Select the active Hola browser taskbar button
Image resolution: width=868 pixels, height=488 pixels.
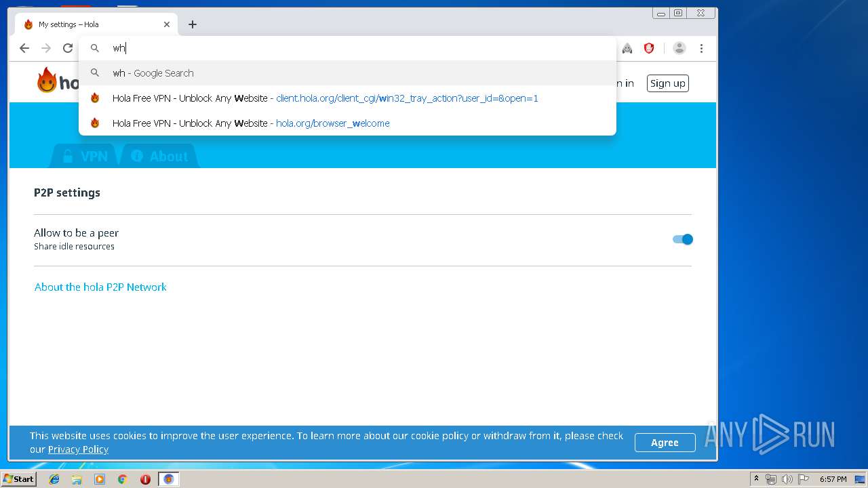pyautogui.click(x=169, y=479)
